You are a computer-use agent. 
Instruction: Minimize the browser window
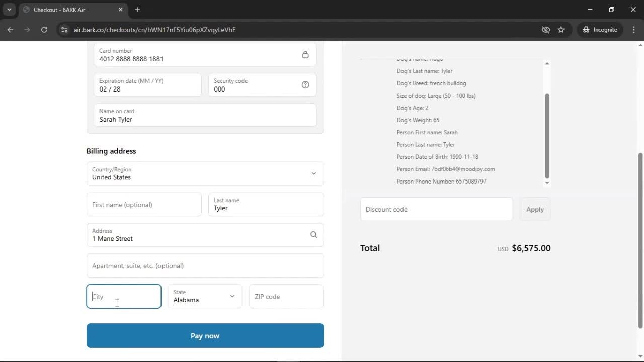[590, 10]
